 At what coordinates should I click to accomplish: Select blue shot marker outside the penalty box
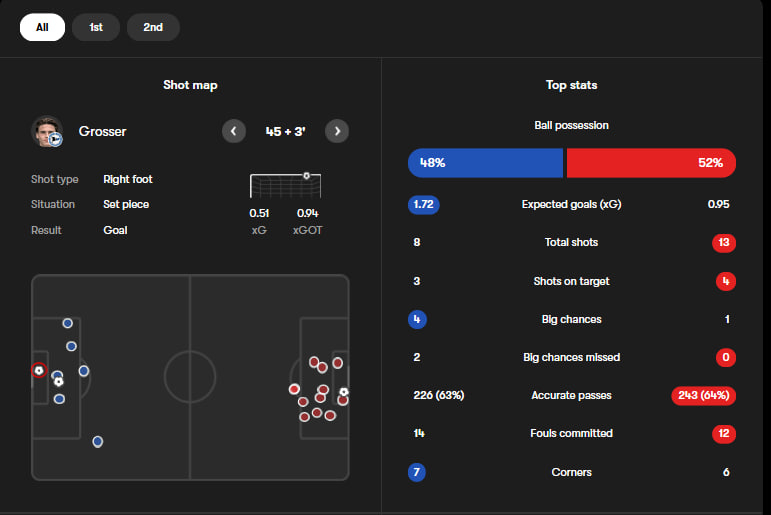coord(98,442)
